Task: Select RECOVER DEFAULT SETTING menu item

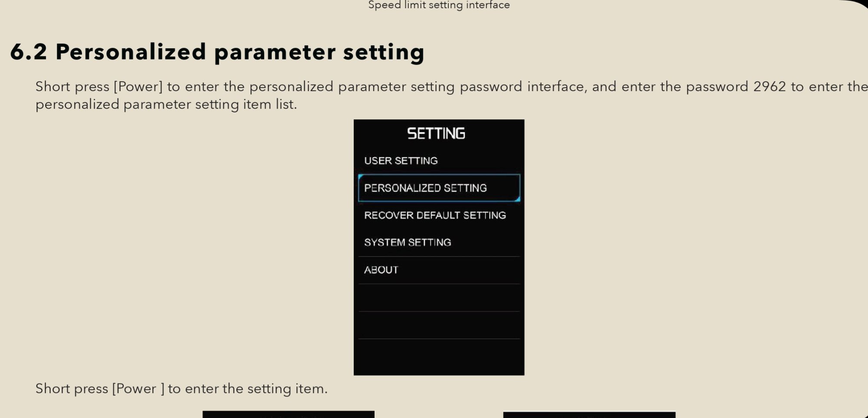Action: [435, 215]
